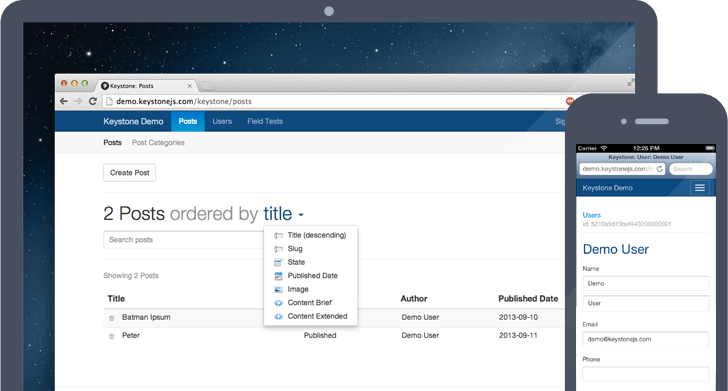Click the date 2013-09-11
Viewport: 728px width, 391px height.
pos(518,335)
